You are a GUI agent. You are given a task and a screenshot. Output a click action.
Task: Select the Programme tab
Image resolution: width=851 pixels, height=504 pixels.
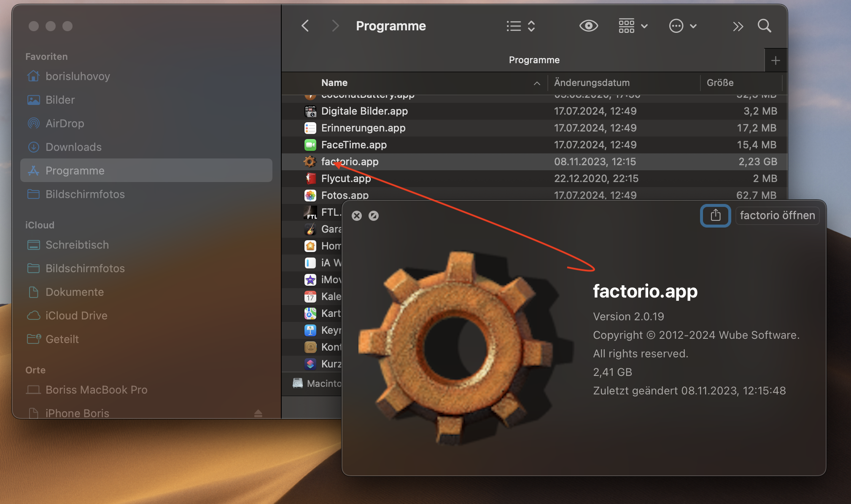[x=534, y=60]
